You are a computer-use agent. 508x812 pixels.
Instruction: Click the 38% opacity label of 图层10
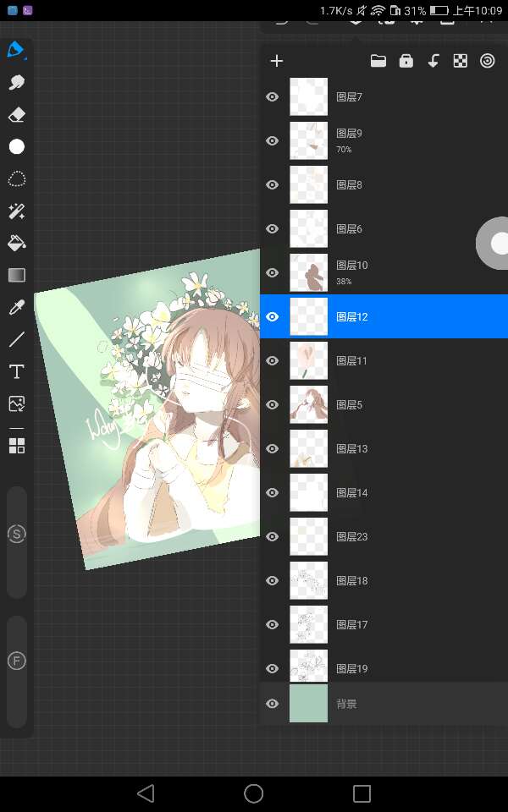pyautogui.click(x=344, y=282)
